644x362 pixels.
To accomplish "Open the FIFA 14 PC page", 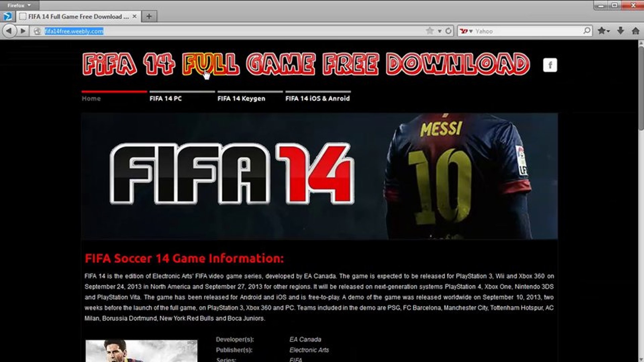I will [x=165, y=99].
